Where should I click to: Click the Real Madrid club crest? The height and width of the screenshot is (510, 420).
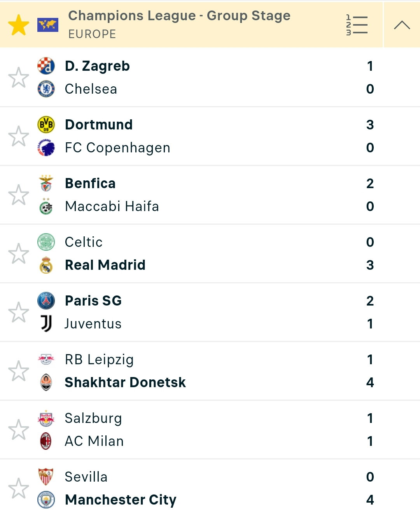coord(46,265)
